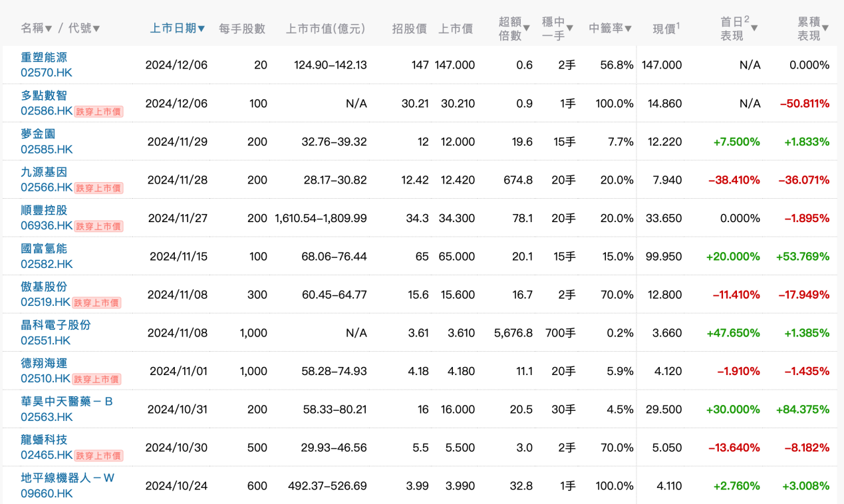The width and height of the screenshot is (844, 504).
Task: Sort by 代號 column header
Action: 85,29
